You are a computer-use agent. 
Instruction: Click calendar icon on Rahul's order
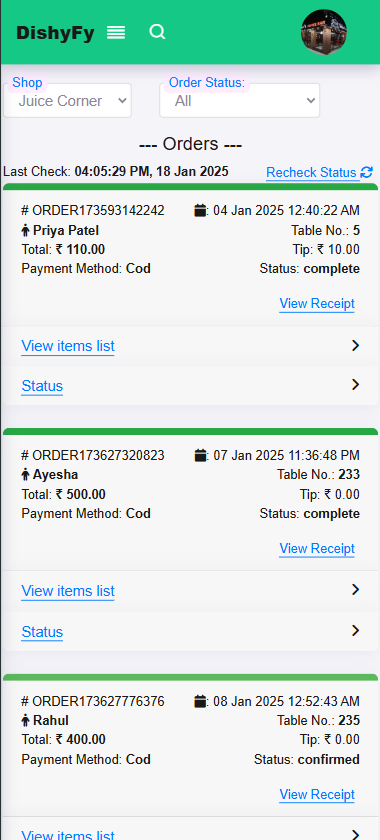(200, 701)
